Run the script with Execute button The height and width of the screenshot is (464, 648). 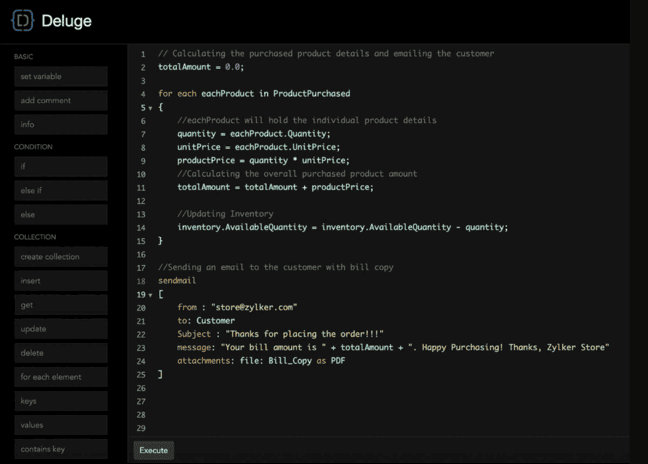click(x=154, y=450)
